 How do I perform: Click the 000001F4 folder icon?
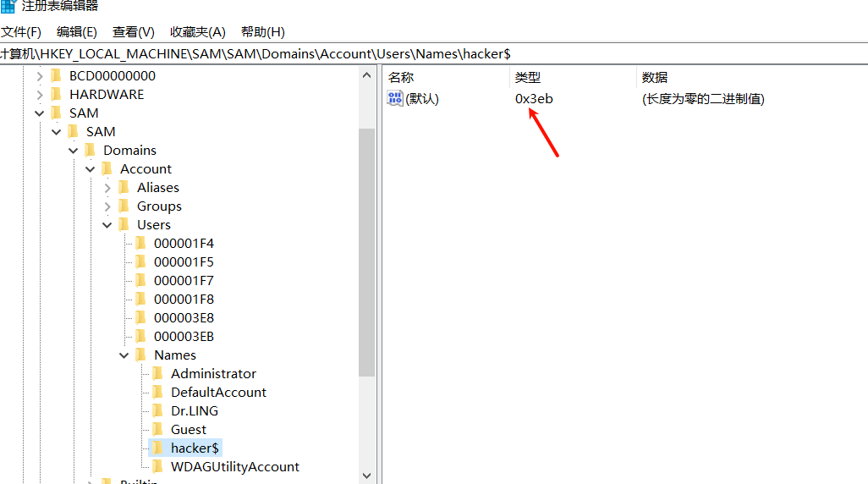point(141,243)
